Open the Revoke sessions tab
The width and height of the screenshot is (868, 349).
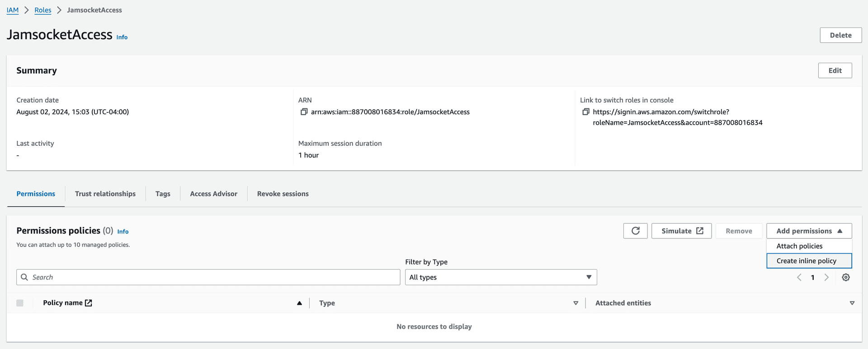tap(283, 194)
